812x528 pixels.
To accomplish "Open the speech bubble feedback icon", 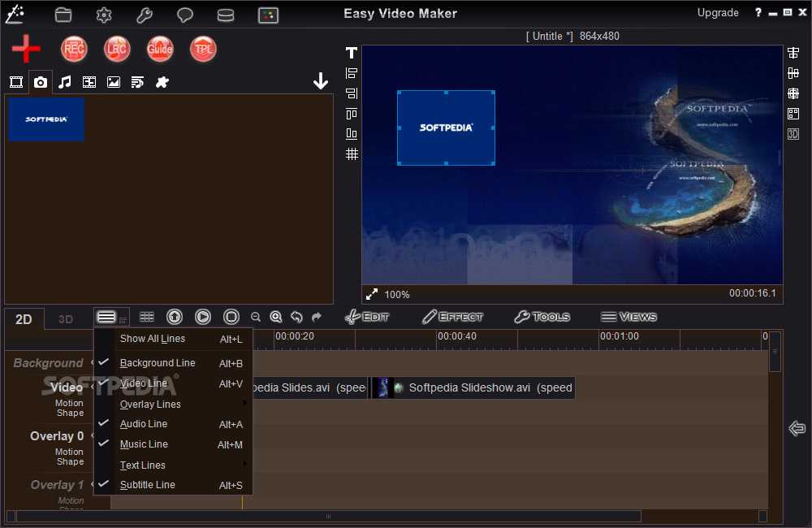I will [185, 15].
